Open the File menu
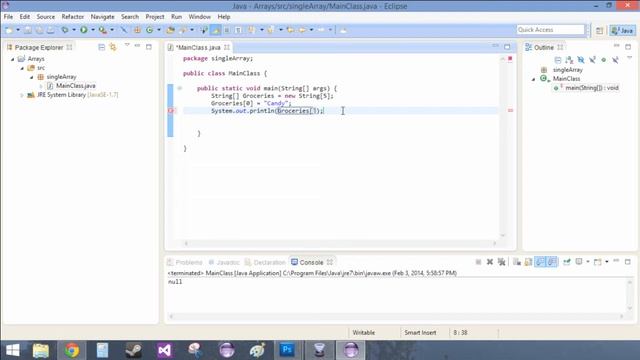Image resolution: width=640 pixels, height=360 pixels. tap(8, 17)
